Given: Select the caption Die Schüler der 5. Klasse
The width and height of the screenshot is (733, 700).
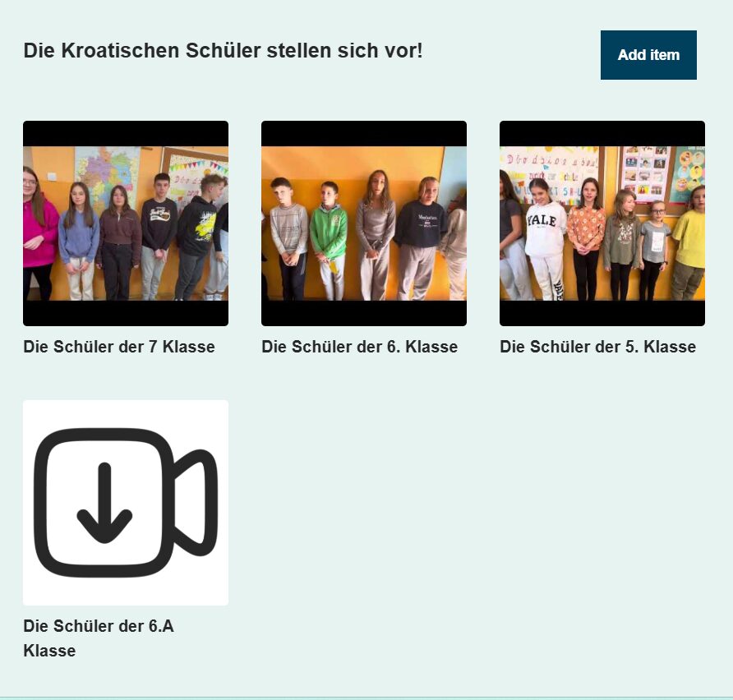Looking at the screenshot, I should (598, 347).
